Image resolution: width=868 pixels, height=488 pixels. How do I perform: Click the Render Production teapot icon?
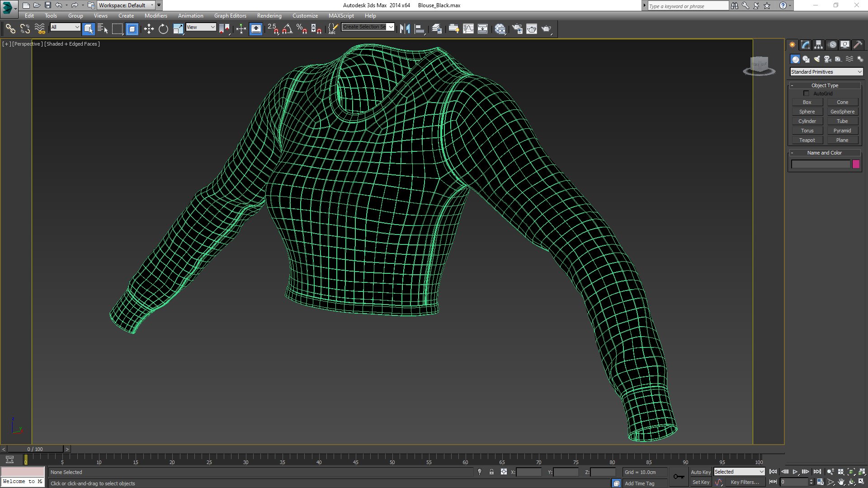coord(547,29)
